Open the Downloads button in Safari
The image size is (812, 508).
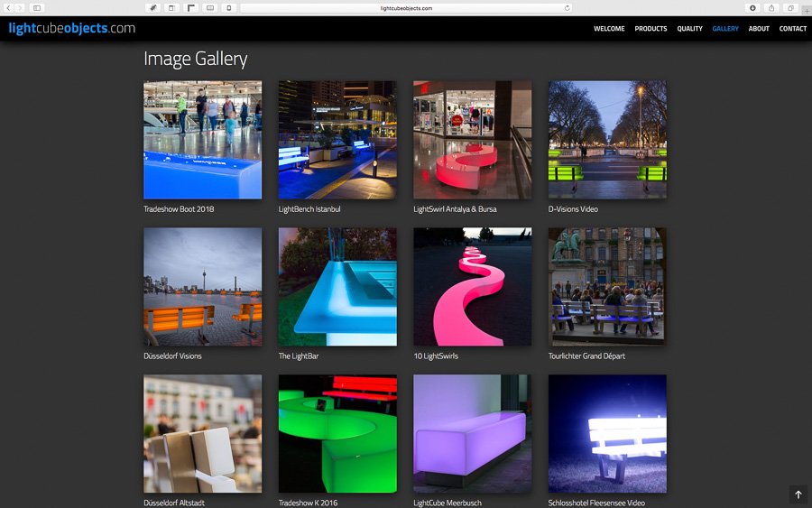tap(752, 8)
